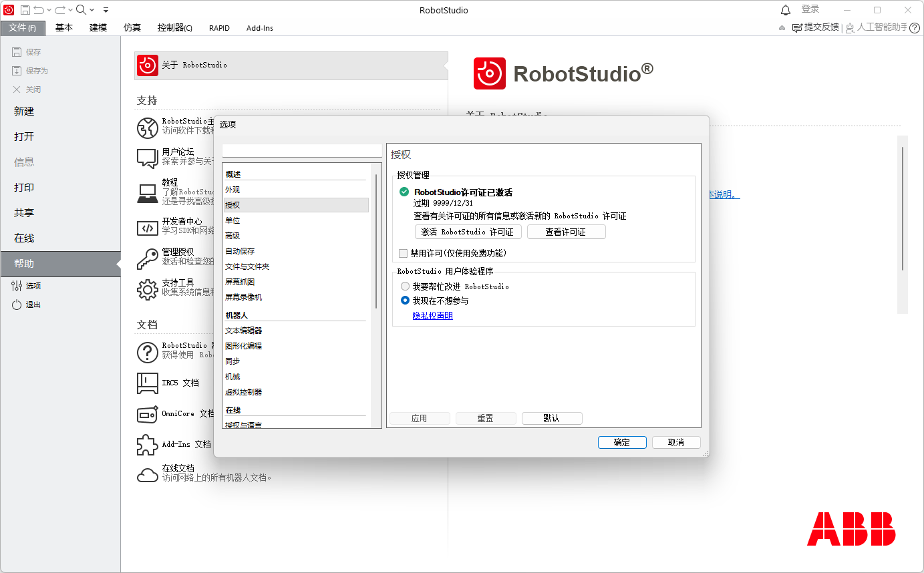The height and width of the screenshot is (573, 924).
Task: Click the developer center (开发者中心) code icon
Action: 148,228
